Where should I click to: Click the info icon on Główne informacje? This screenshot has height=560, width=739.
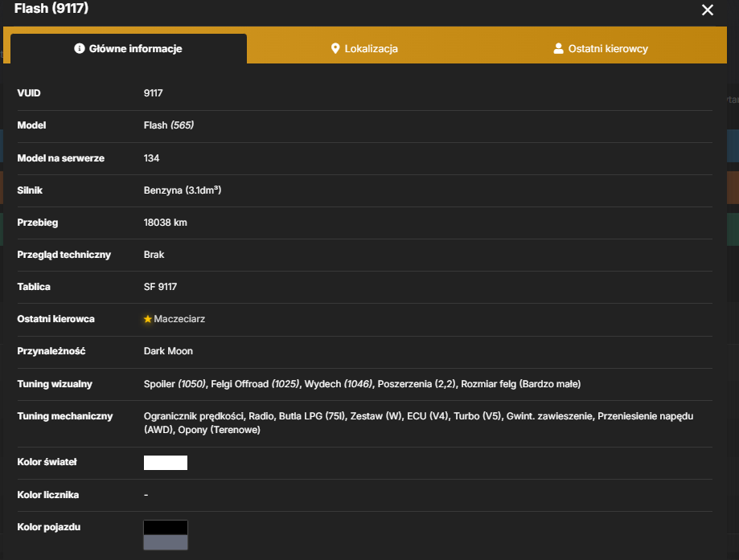click(79, 48)
